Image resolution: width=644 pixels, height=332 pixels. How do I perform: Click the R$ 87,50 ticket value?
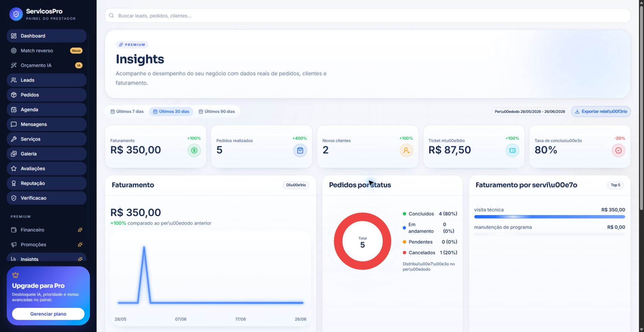click(x=450, y=150)
